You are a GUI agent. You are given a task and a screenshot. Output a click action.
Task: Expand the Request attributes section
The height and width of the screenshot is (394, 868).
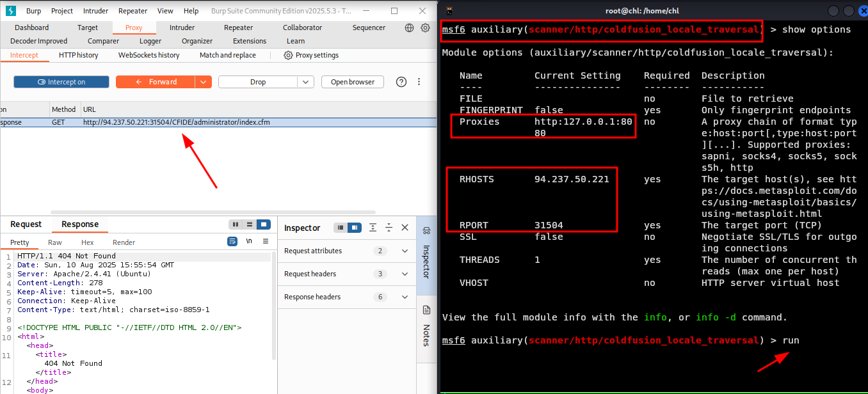coord(346,251)
